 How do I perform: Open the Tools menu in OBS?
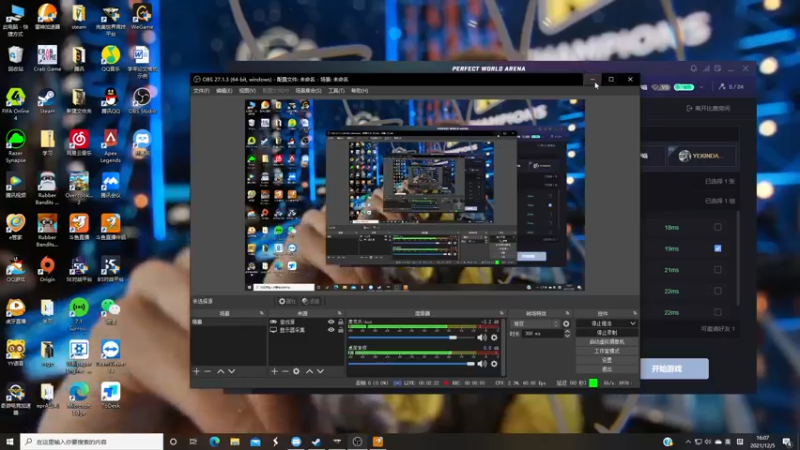tap(336, 90)
